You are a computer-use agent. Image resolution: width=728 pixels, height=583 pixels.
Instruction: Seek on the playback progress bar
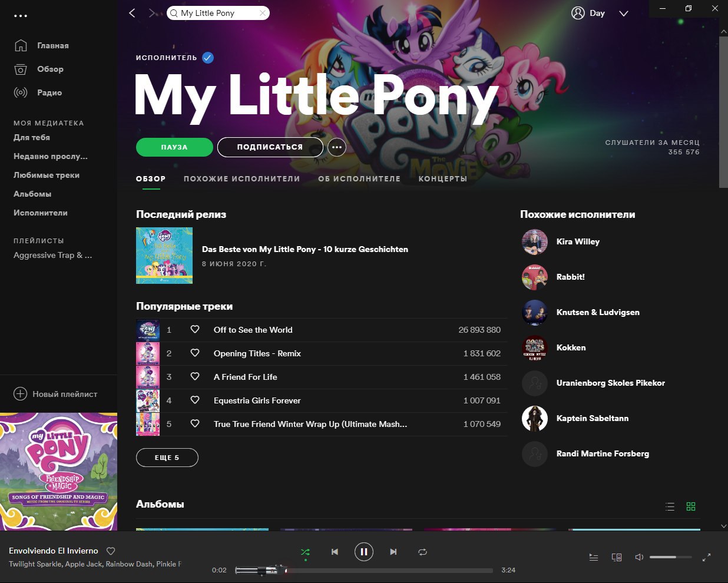[364, 570]
